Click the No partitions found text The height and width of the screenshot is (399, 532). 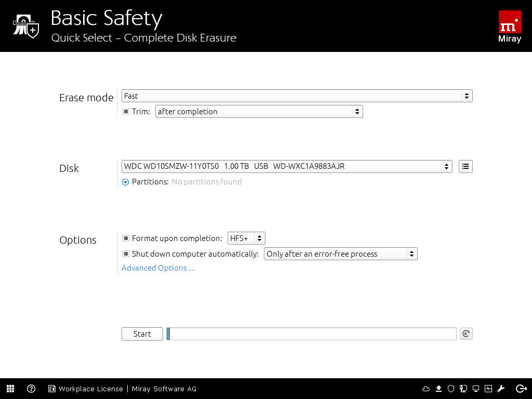[x=207, y=182]
